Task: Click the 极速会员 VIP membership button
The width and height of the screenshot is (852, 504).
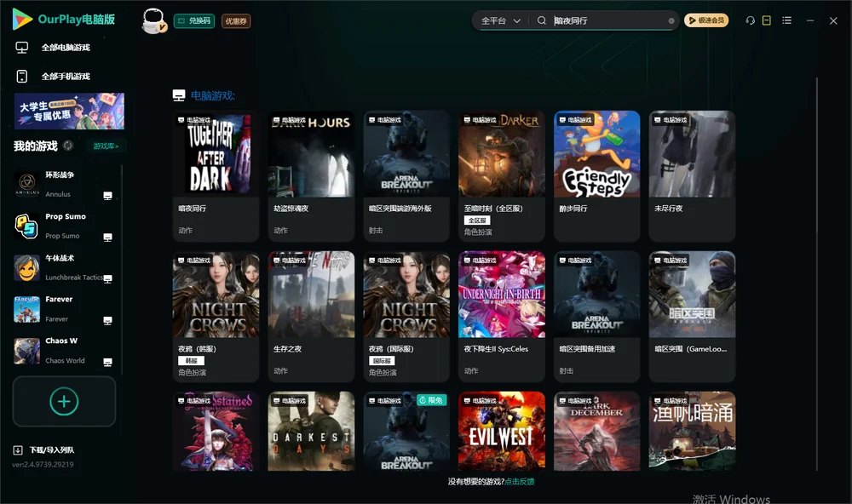Action: click(x=706, y=20)
